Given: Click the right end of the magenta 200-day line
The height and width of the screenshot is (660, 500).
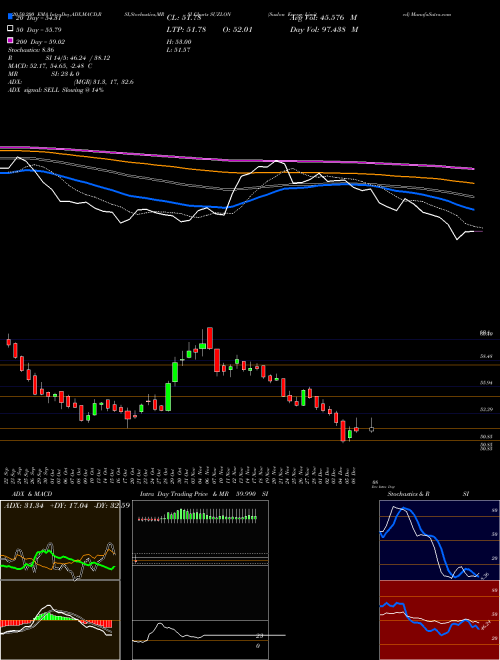Looking at the screenshot, I should [473, 169].
